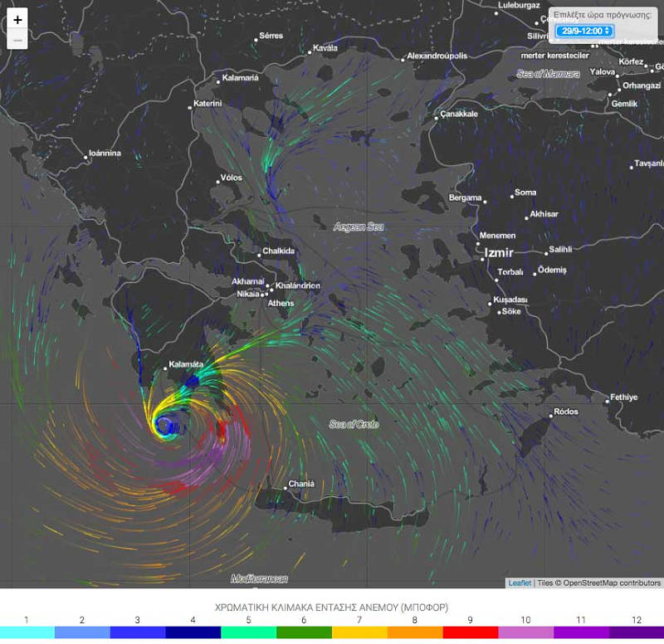This screenshot has height=644, width=664.
Task: Open the Leaflet attribution link
Action: pos(520,583)
